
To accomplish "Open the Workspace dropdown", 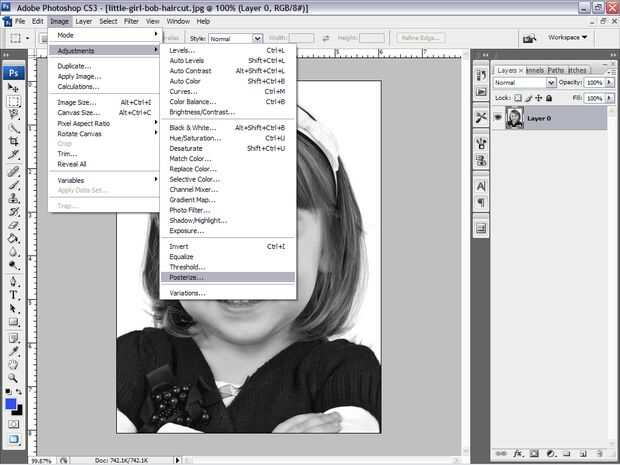I will click(567, 37).
